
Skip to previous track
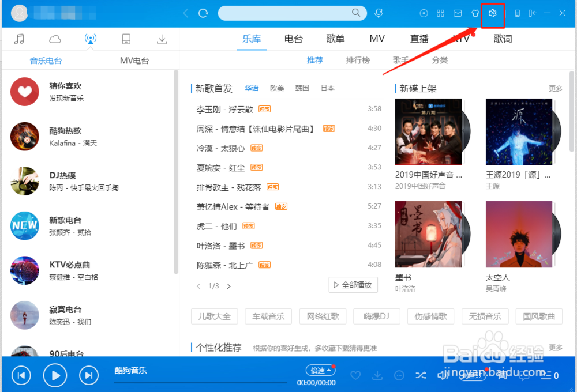pos(21,375)
